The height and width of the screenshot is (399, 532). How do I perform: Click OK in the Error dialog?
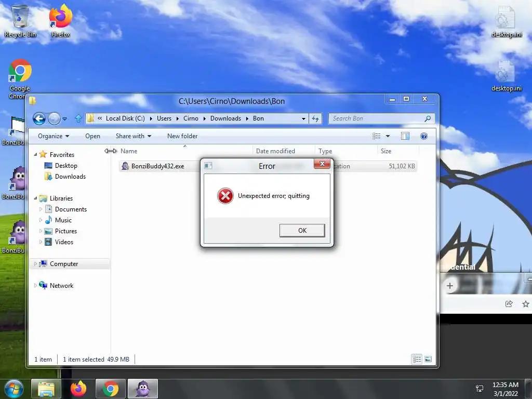[x=302, y=230]
